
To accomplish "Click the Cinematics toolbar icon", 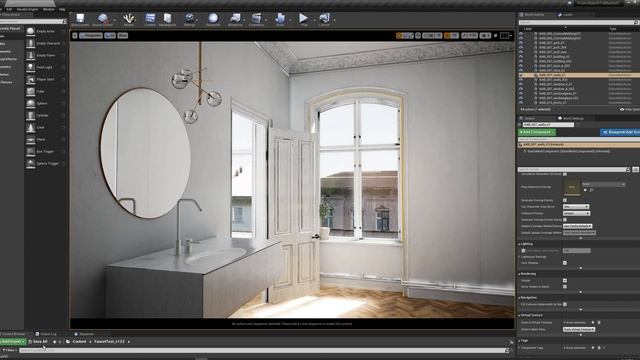I will 256,19.
